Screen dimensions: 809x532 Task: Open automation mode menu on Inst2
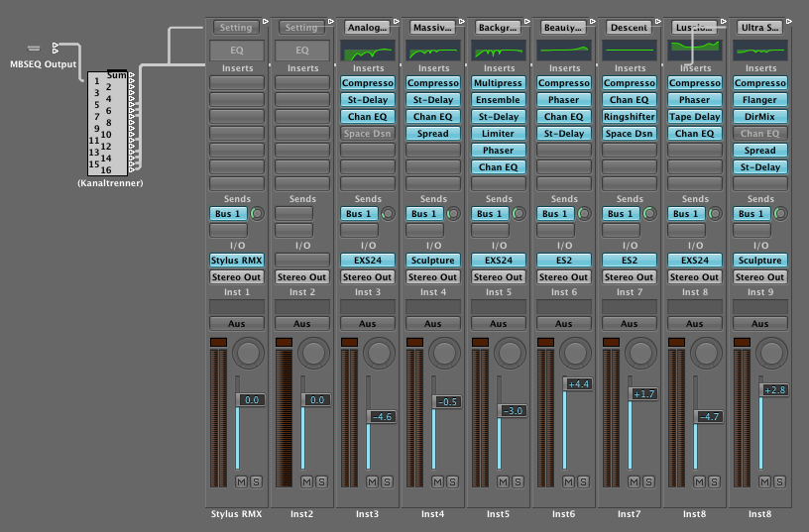pos(301,324)
